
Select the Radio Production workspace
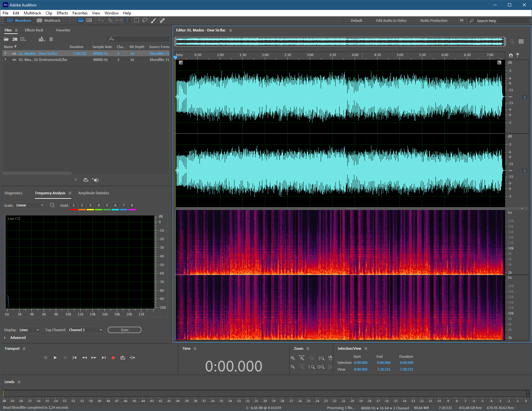(x=434, y=21)
